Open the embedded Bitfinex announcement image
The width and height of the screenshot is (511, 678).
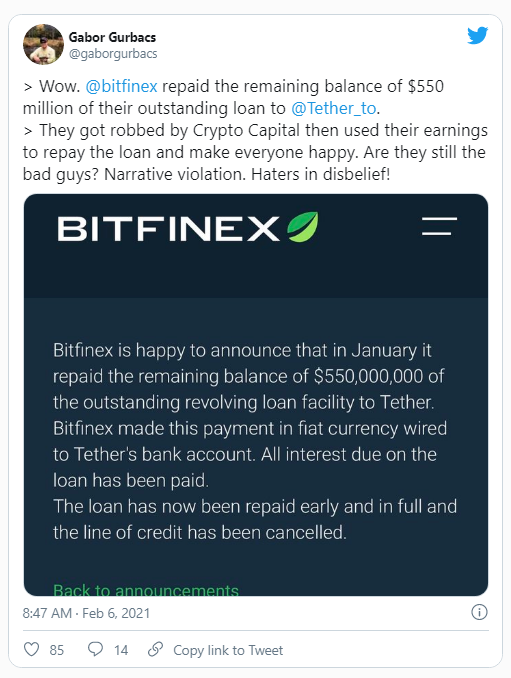(256, 395)
